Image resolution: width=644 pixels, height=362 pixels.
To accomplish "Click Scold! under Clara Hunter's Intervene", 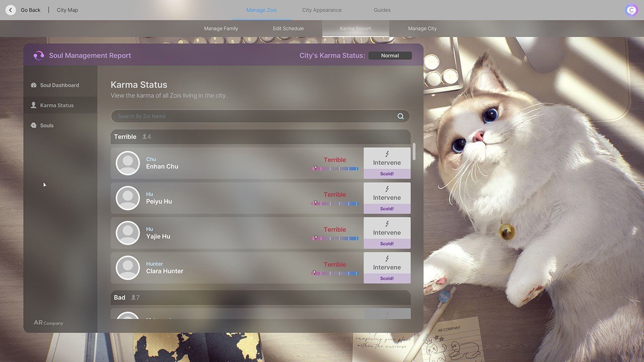I will point(387,279).
